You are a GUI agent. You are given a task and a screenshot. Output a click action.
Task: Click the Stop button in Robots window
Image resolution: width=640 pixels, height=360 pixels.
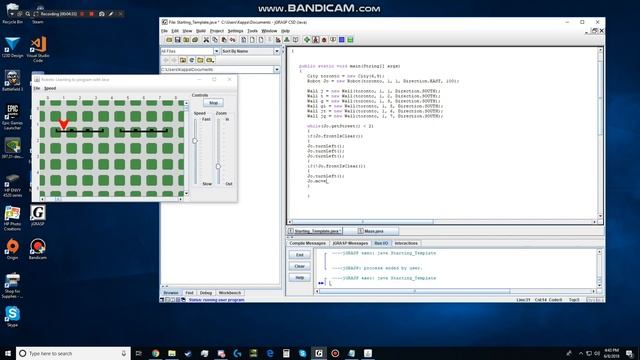tap(213, 103)
